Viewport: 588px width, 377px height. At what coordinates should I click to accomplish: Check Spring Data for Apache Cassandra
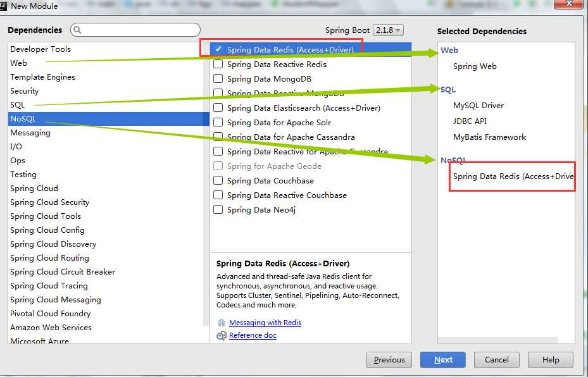point(218,137)
